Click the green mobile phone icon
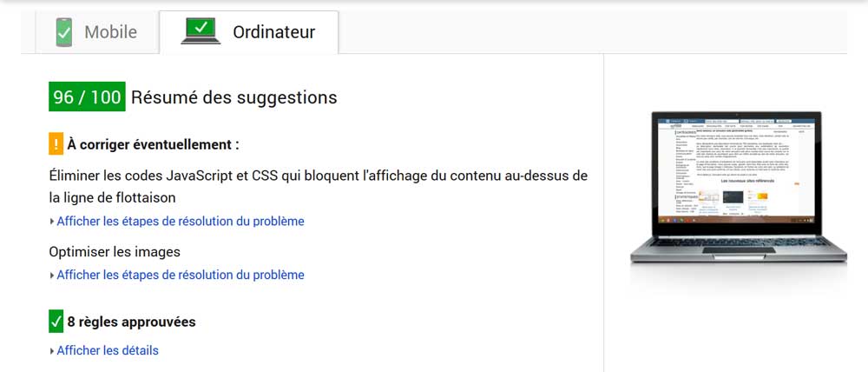This screenshot has width=868, height=372. click(x=63, y=32)
